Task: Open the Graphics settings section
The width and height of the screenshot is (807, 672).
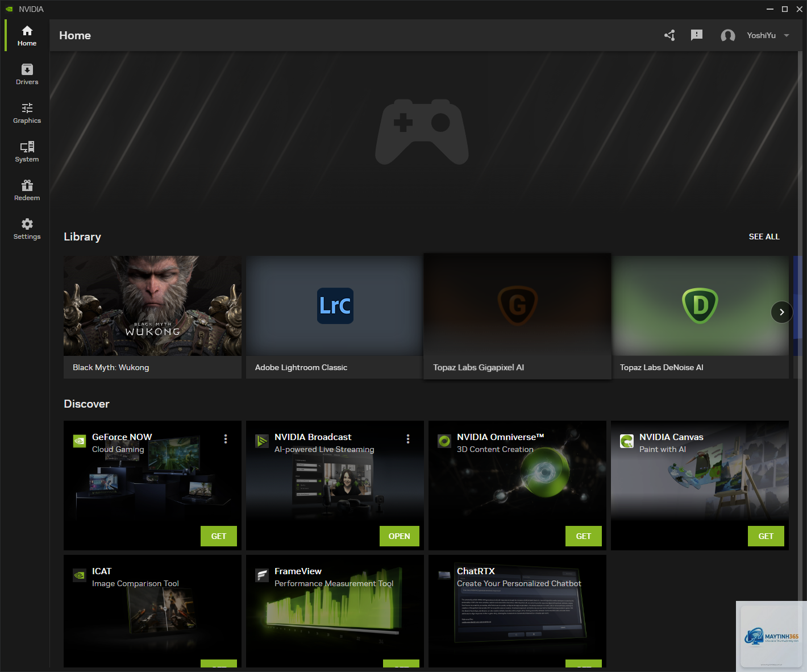Action: click(x=27, y=113)
